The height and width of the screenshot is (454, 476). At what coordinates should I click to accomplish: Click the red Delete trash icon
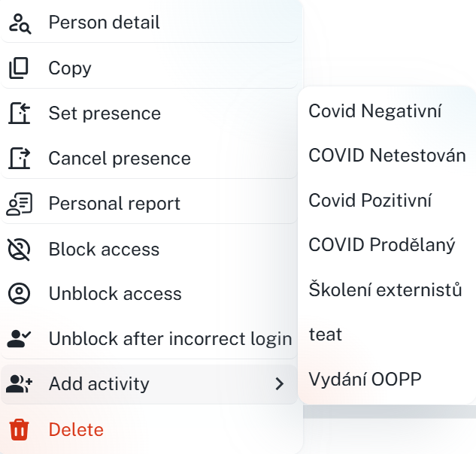coord(19,429)
